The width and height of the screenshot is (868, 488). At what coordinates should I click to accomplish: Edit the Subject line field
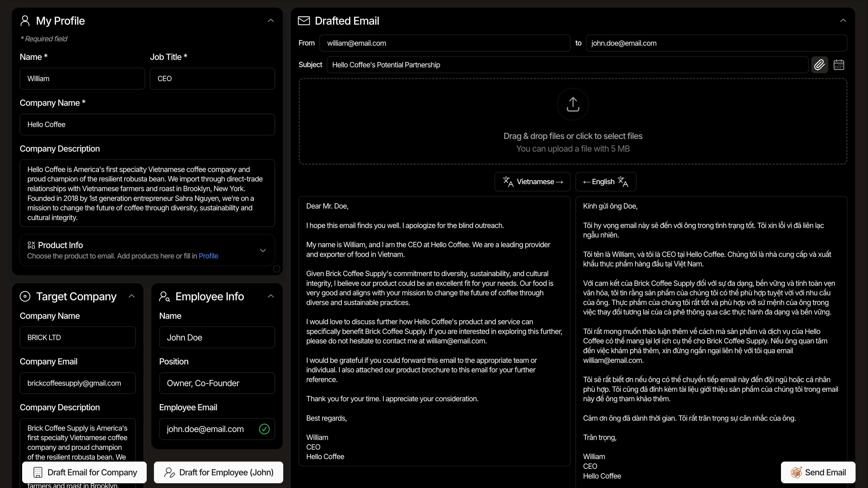pyautogui.click(x=567, y=65)
